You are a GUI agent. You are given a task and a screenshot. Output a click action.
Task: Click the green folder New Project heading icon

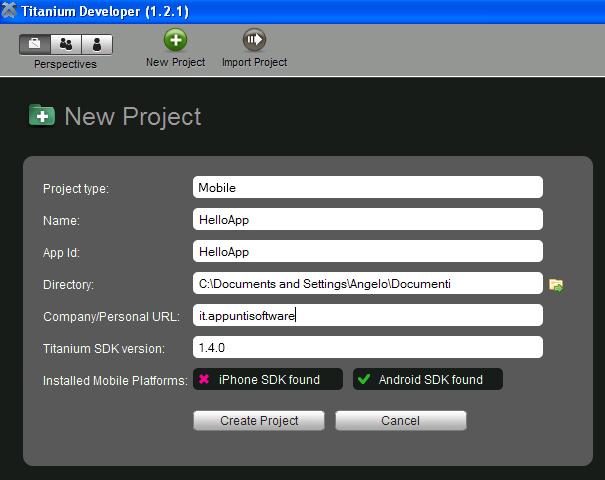click(x=42, y=115)
